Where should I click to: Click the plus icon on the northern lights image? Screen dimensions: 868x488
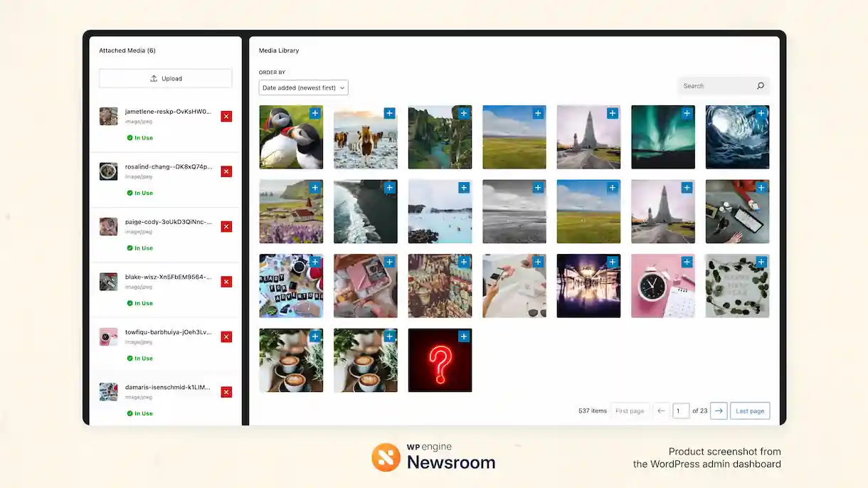(686, 113)
